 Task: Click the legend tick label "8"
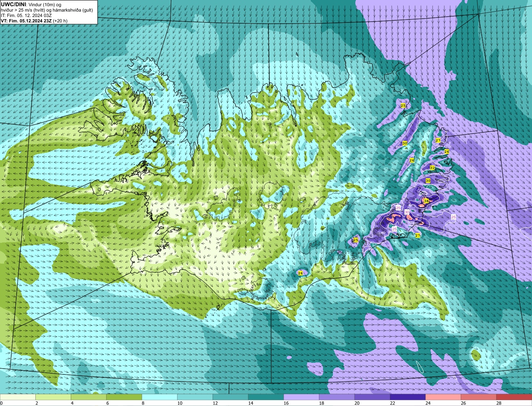[x=143, y=403]
